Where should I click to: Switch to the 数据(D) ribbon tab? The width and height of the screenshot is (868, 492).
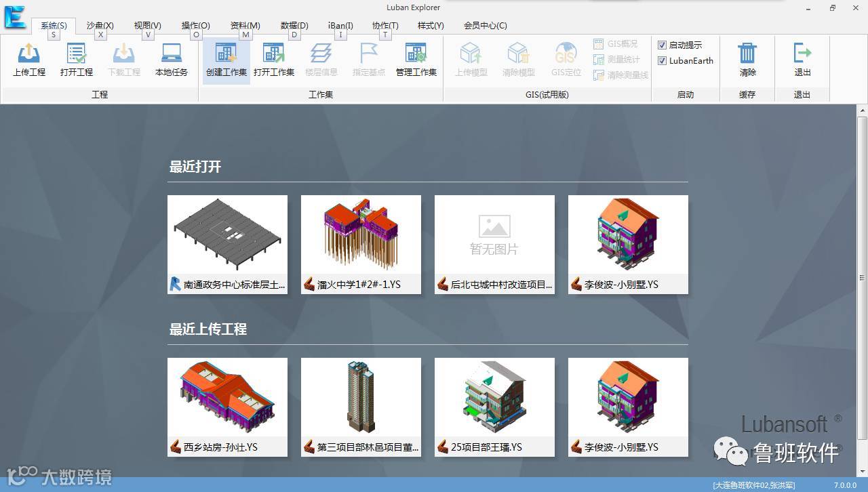coord(294,26)
